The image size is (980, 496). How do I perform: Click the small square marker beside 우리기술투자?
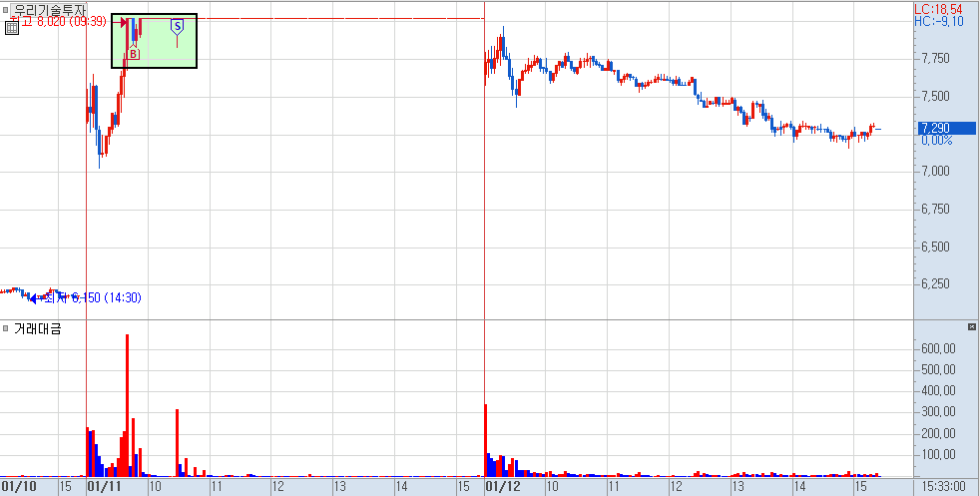[6, 9]
